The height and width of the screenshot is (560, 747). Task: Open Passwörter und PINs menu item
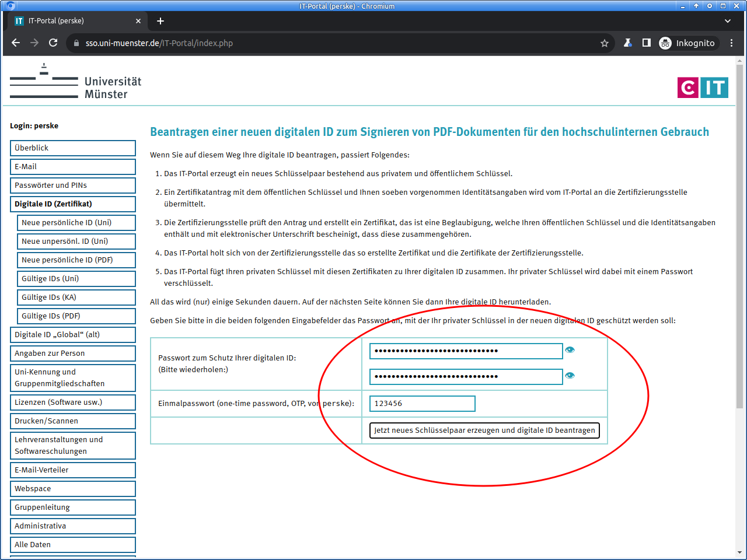pyautogui.click(x=72, y=185)
